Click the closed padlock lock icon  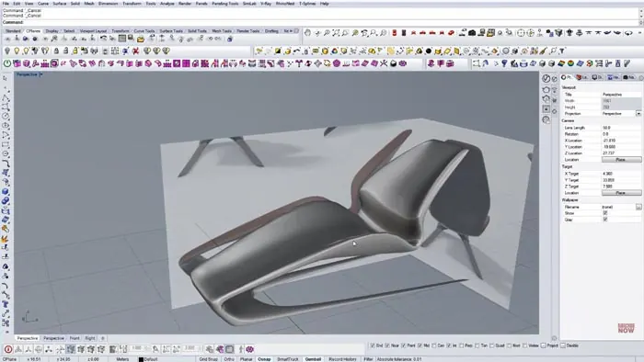coord(56,51)
